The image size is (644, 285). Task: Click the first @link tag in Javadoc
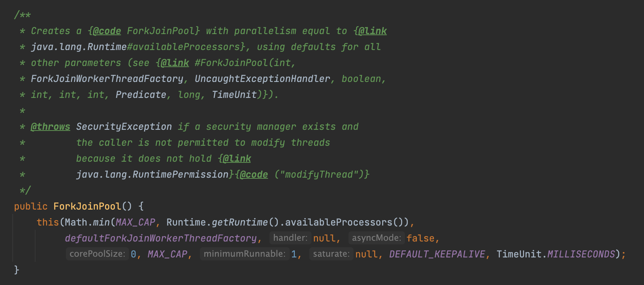[373, 31]
